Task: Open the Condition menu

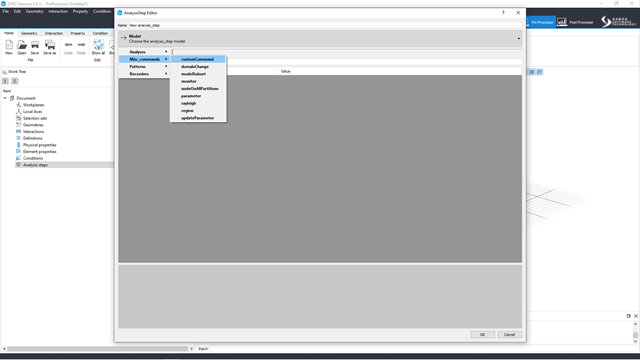Action: click(x=102, y=11)
